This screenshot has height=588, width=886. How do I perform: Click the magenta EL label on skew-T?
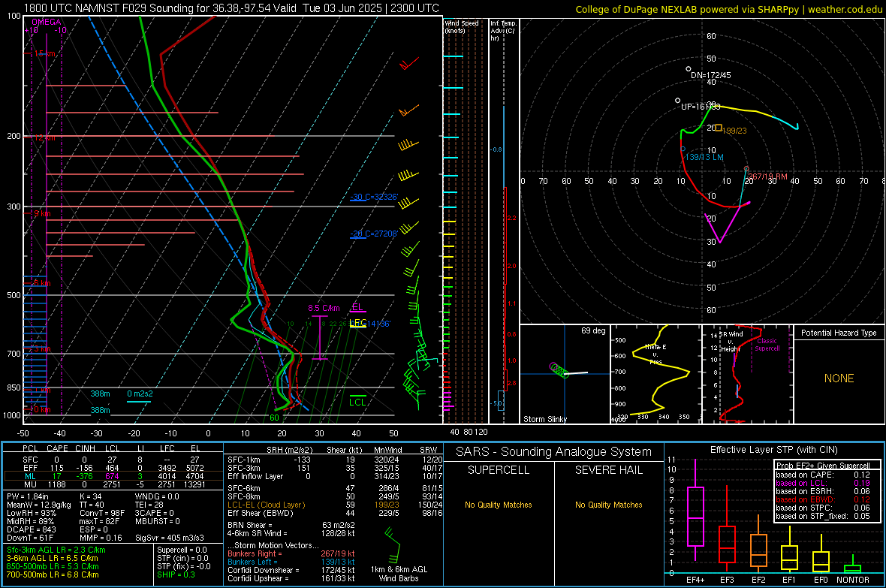coord(357,307)
